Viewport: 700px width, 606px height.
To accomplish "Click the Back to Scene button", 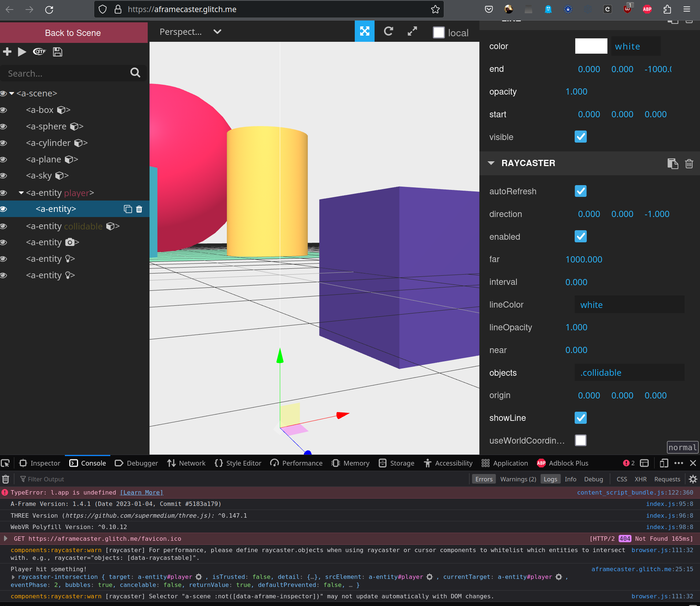I will (x=73, y=33).
